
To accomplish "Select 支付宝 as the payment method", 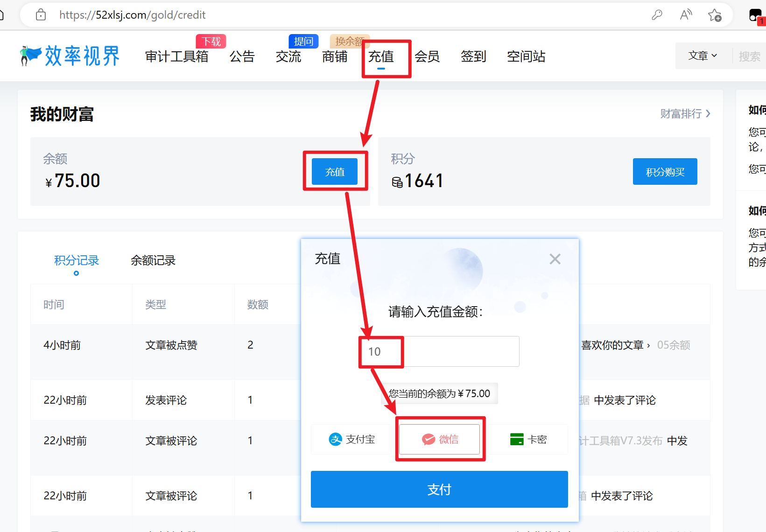I will point(351,439).
